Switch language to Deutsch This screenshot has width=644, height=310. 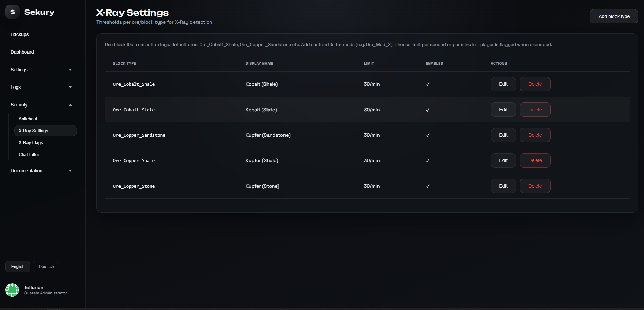coord(46,267)
